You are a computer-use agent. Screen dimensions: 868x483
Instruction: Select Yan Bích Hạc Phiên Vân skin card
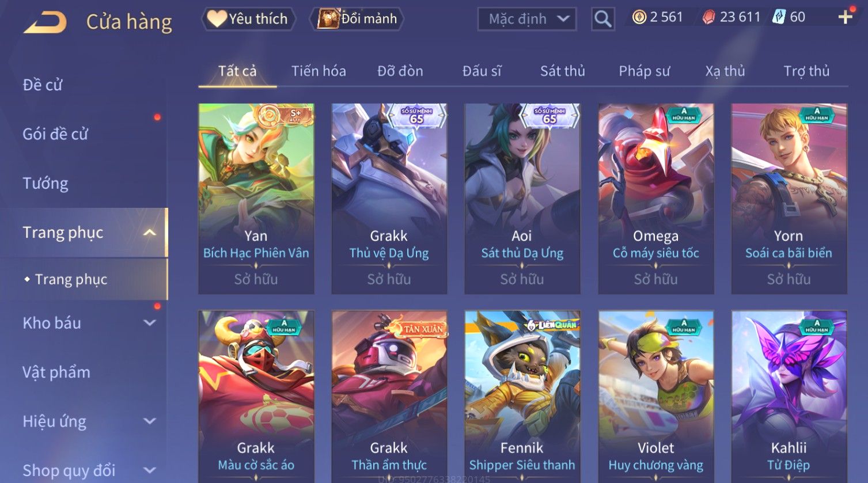[x=256, y=199]
